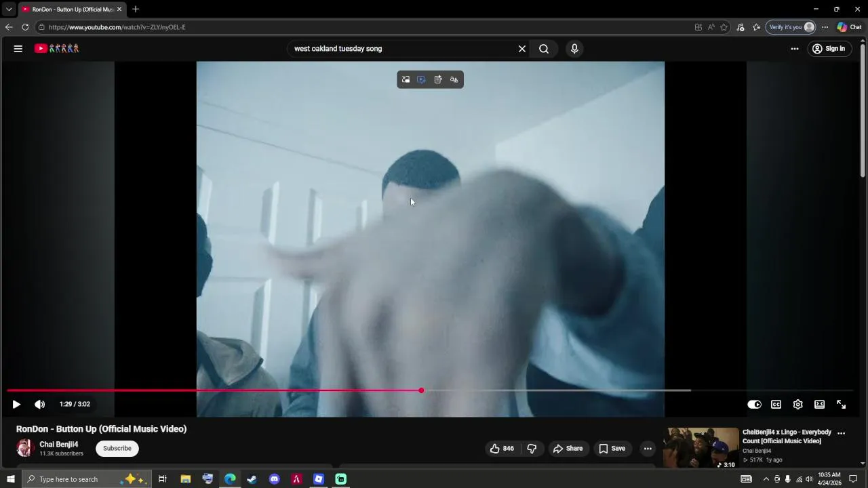Viewport: 868px width, 488px height.
Task: Click the translate overlay icon
Action: click(x=454, y=79)
